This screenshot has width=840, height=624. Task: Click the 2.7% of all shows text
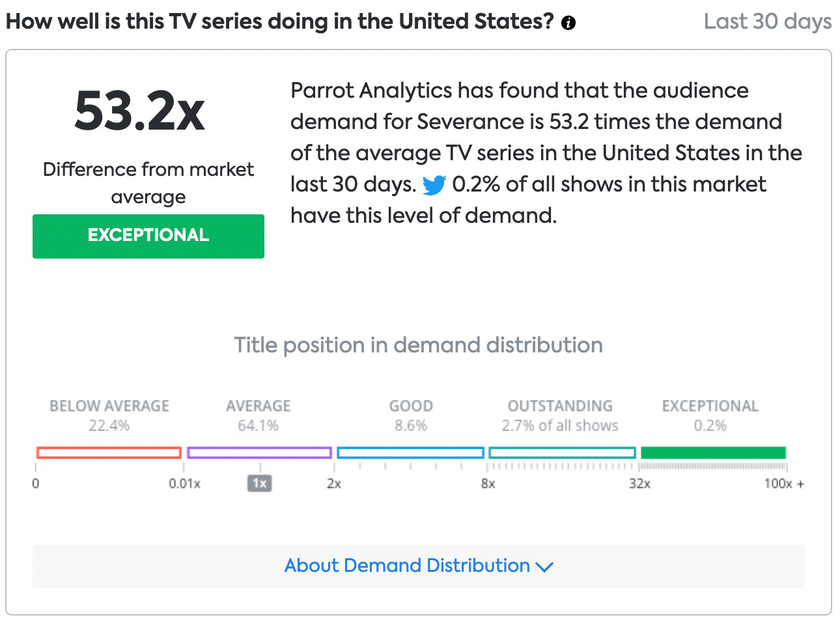pos(560,426)
